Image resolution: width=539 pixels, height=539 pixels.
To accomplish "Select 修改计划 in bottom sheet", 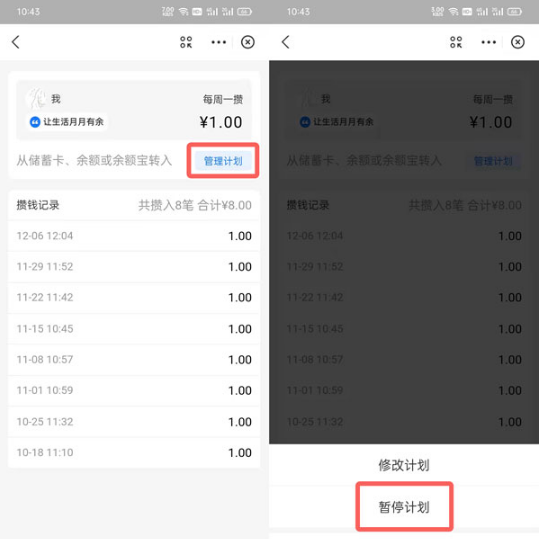I will pyautogui.click(x=404, y=465).
